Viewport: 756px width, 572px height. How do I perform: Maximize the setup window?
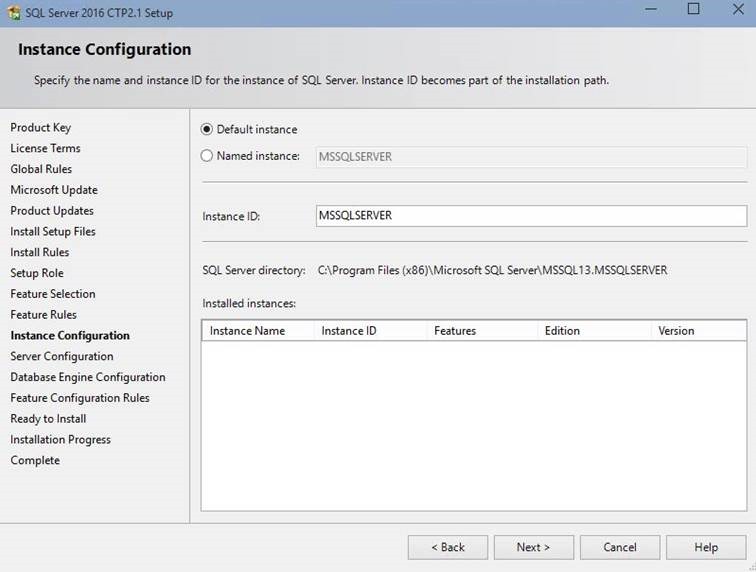(x=693, y=9)
